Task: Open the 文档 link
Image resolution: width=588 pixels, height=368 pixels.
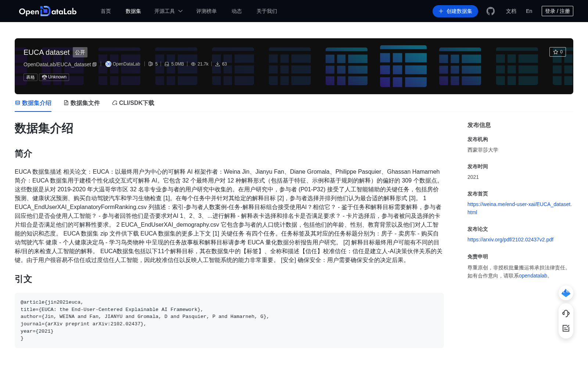Action: pyautogui.click(x=511, y=11)
